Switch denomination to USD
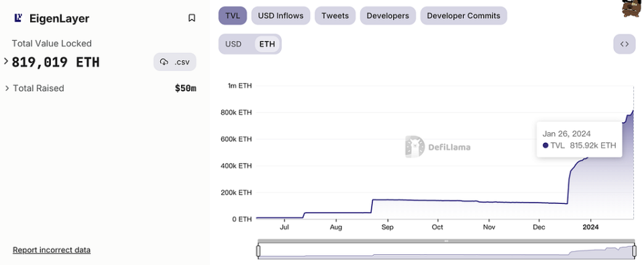This screenshot has height=265, width=644. 233,44
